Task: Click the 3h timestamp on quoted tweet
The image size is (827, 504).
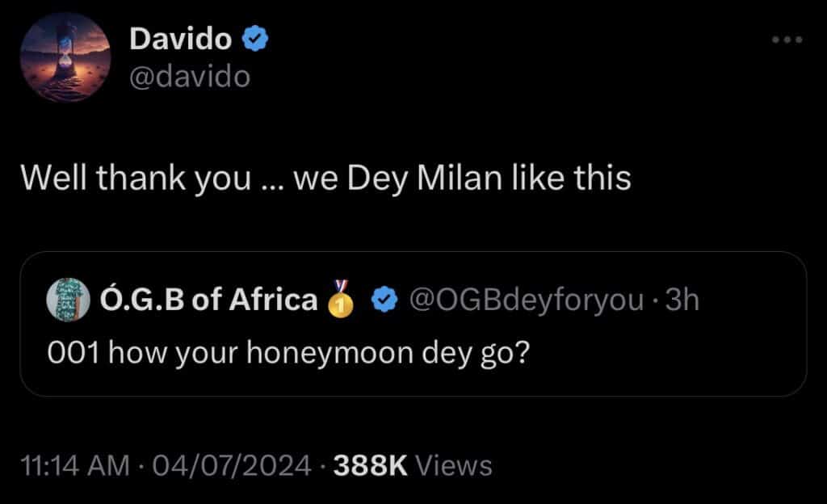Action: point(682,300)
